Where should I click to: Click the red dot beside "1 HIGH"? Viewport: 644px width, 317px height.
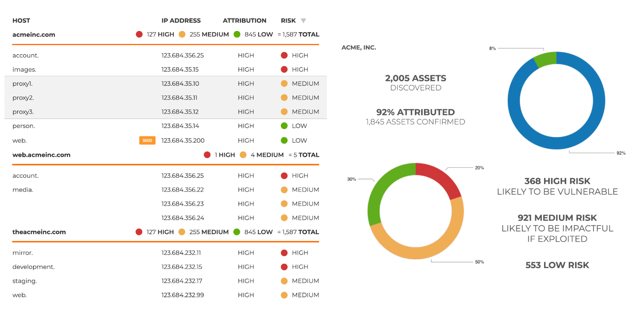coord(207,155)
